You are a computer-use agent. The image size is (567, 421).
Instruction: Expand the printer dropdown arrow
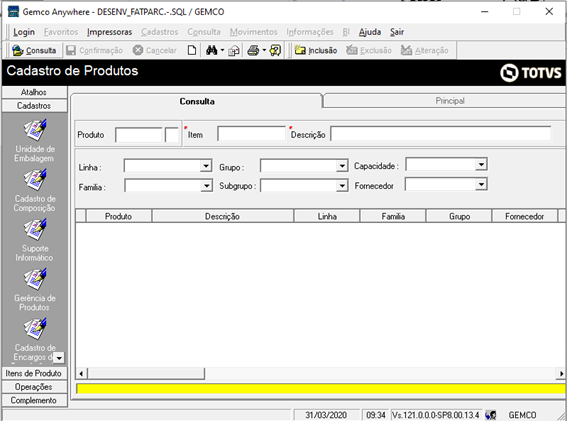[x=264, y=50]
